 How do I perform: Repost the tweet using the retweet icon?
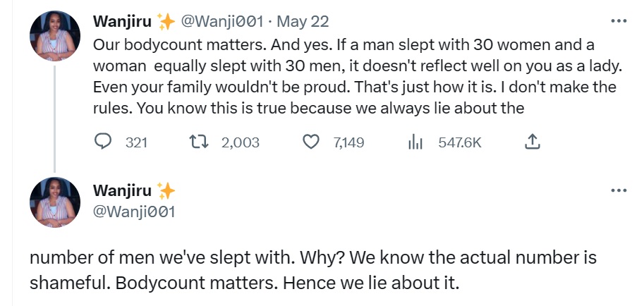201,142
